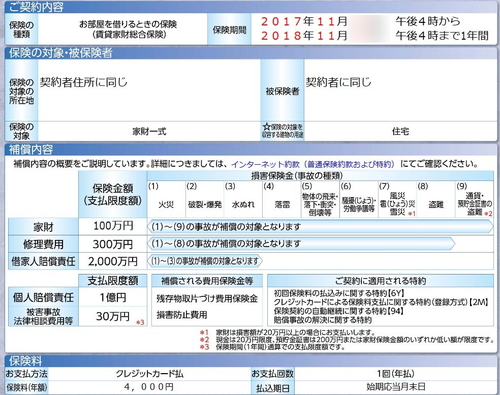Click the 借家人賠償責任 row label
Screen dimensions: 500x395
click(43, 261)
